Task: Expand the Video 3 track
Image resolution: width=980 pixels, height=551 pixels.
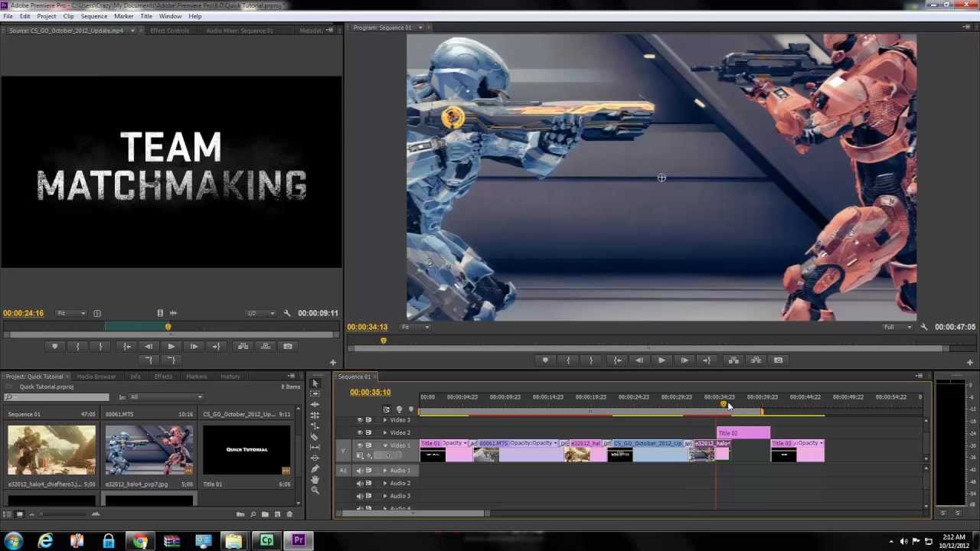Action: pos(385,420)
